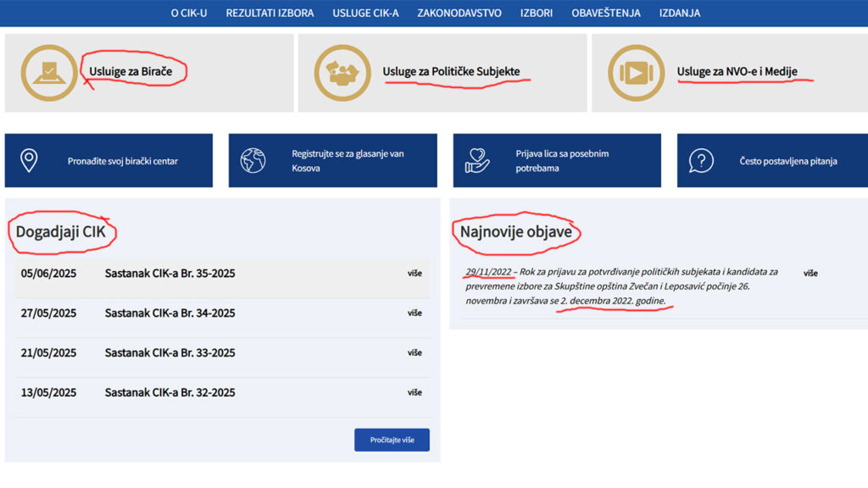
Task: Click the Pročitajte više button
Action: tap(392, 440)
